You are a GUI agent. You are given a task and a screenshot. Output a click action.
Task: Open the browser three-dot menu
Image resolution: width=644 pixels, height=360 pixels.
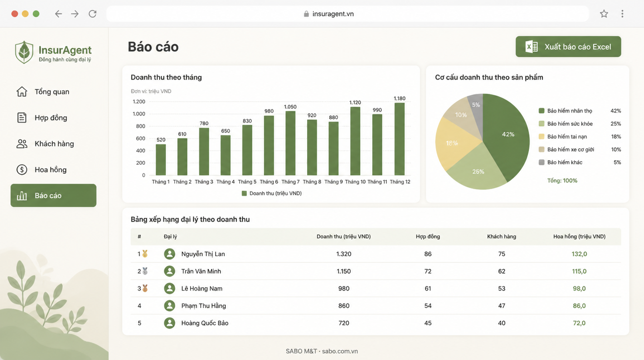point(622,14)
